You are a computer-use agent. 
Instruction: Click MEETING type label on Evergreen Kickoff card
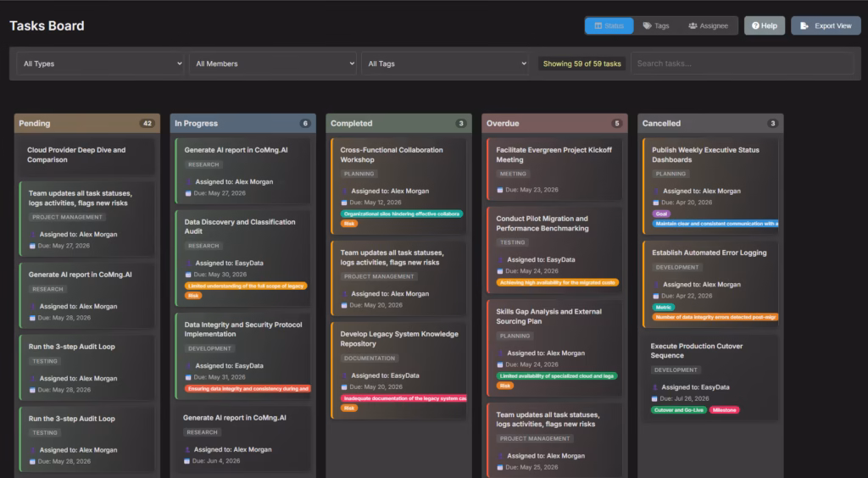513,174
